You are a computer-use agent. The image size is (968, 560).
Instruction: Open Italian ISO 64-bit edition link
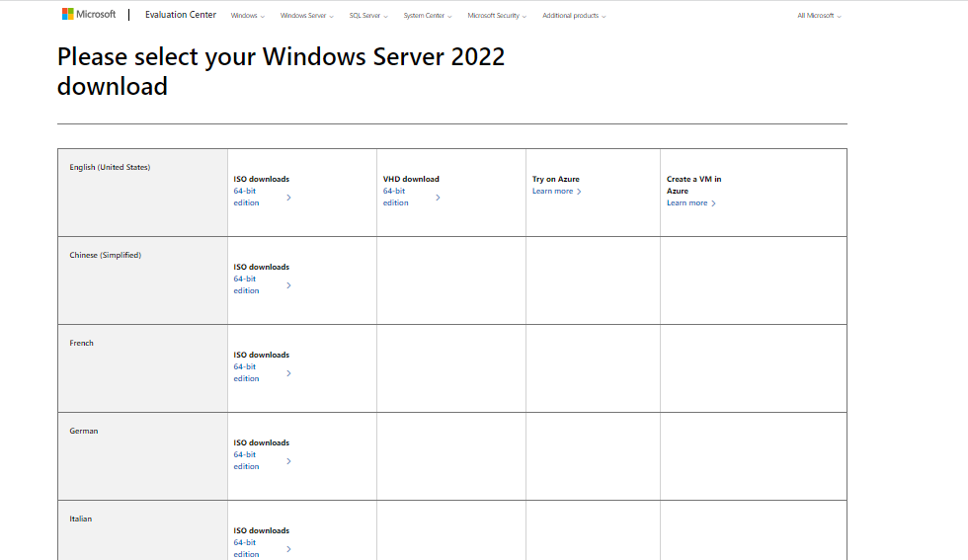click(246, 548)
